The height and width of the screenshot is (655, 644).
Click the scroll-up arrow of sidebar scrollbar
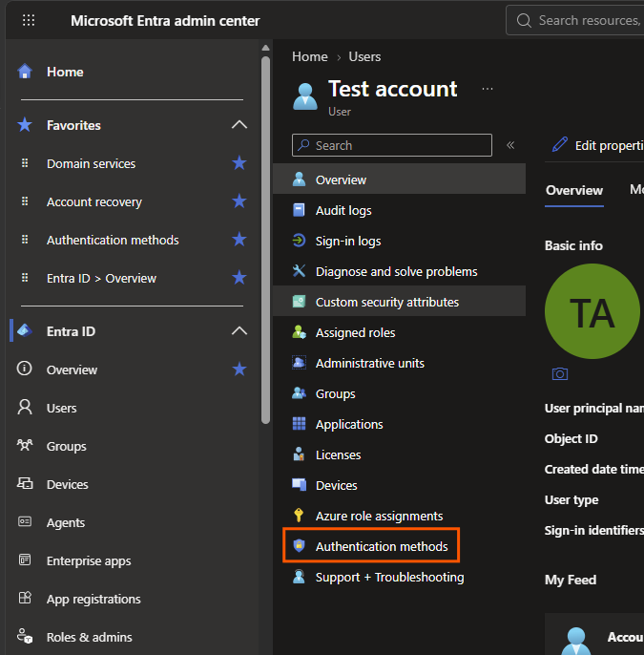click(265, 48)
